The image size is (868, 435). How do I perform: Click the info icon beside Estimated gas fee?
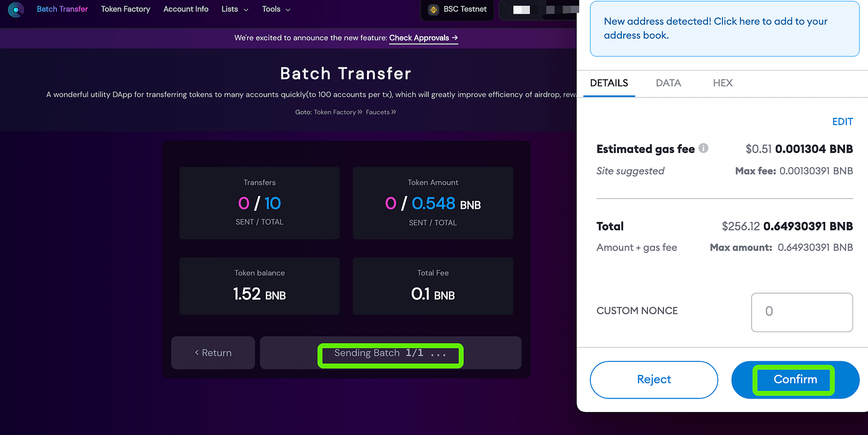tap(703, 148)
